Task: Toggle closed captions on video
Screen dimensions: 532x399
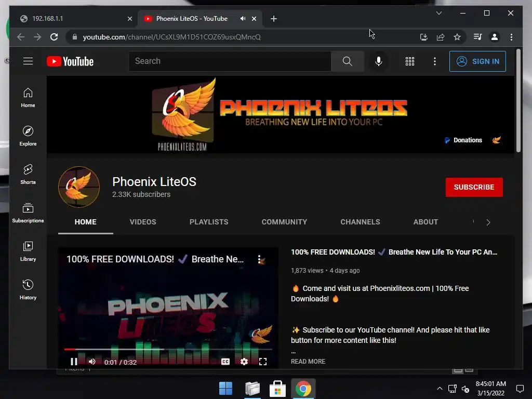Action: tap(225, 362)
